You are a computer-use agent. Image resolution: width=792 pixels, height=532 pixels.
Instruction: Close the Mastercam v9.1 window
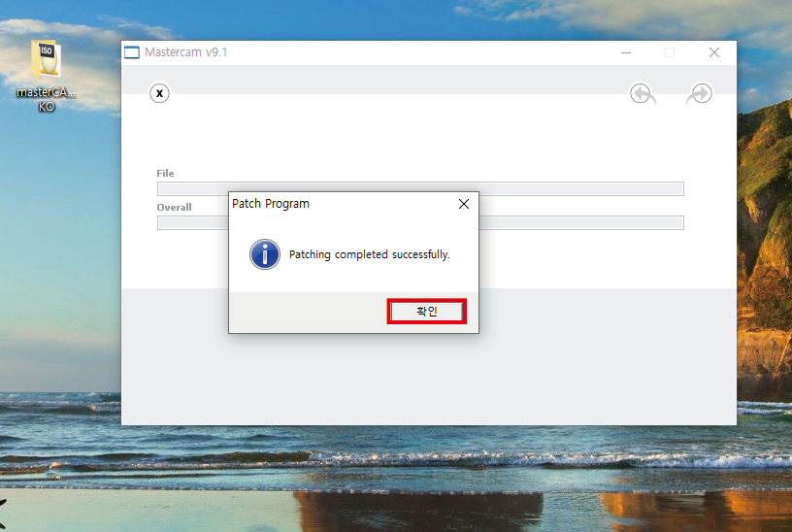click(x=714, y=52)
